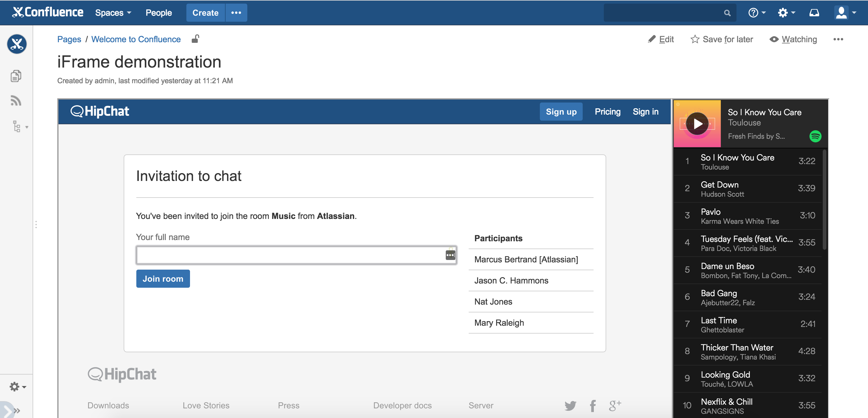Image resolution: width=868 pixels, height=418 pixels.
Task: Open HipChat Facebook icon in footer
Action: (x=593, y=406)
